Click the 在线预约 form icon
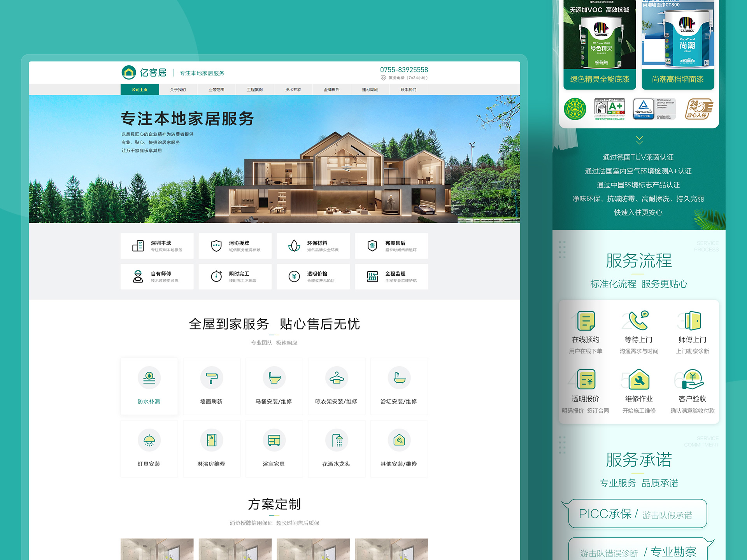 click(586, 321)
